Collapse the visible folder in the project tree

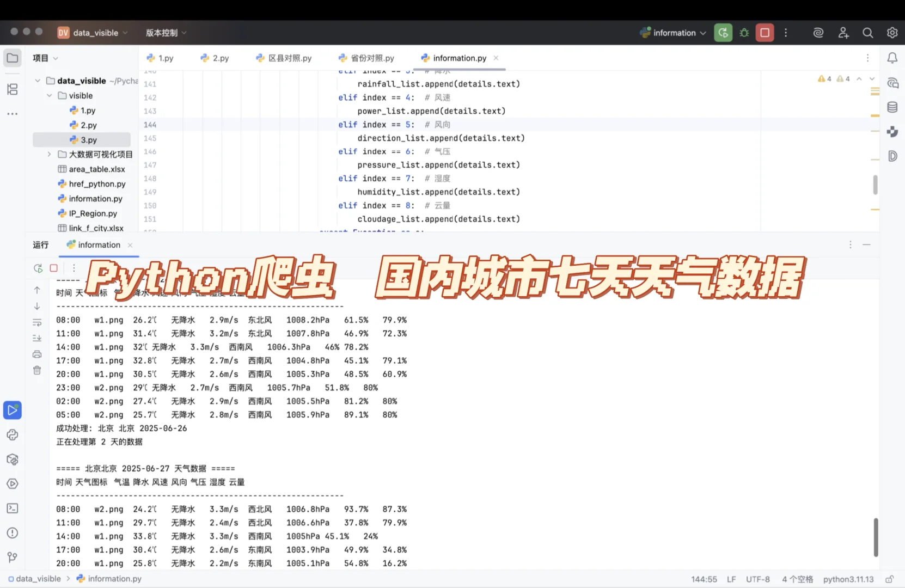coord(50,95)
